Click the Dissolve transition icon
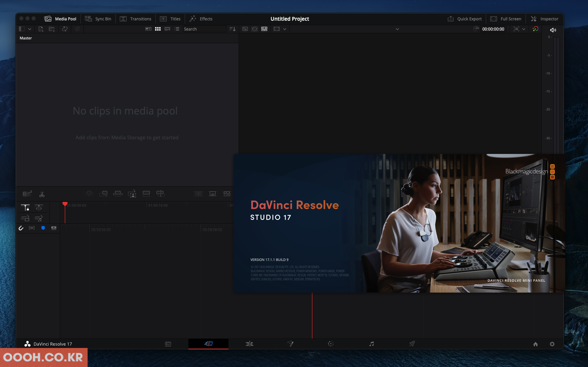The height and width of the screenshot is (367, 588). pos(213,194)
